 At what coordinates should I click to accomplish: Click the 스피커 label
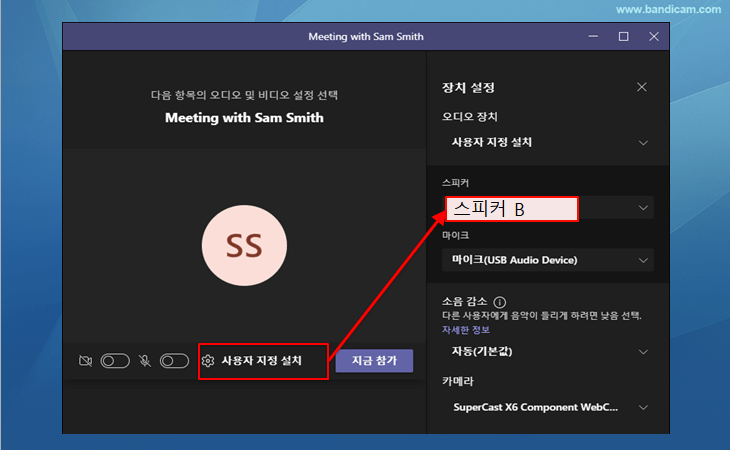point(455,183)
